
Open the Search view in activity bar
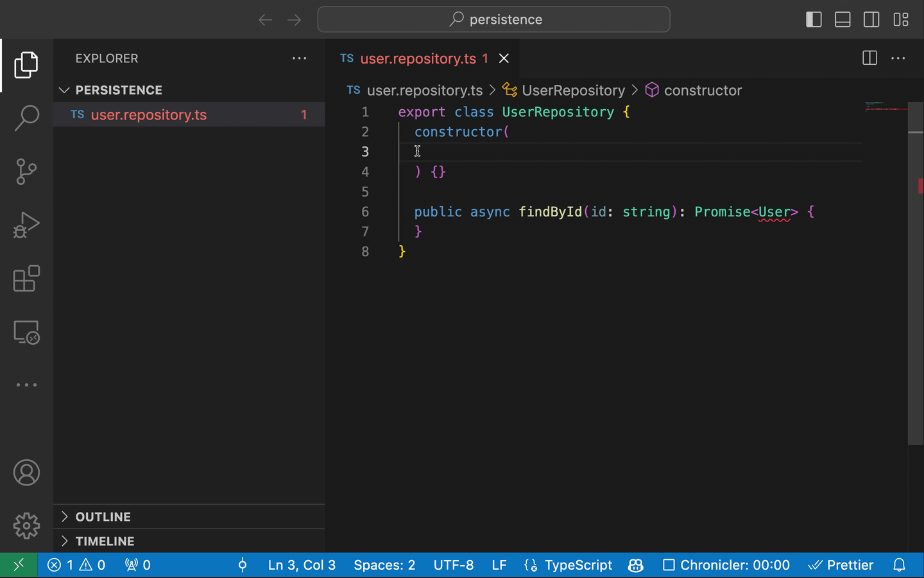click(x=26, y=118)
